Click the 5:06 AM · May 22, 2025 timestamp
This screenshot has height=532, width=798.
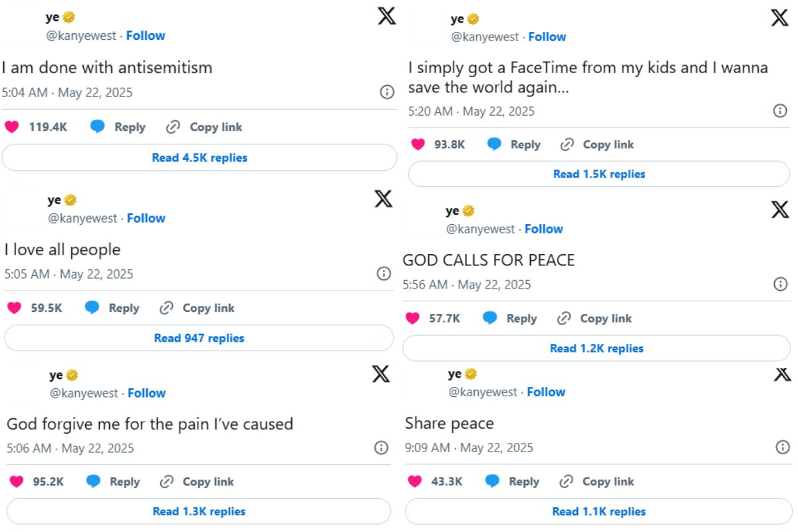click(70, 448)
